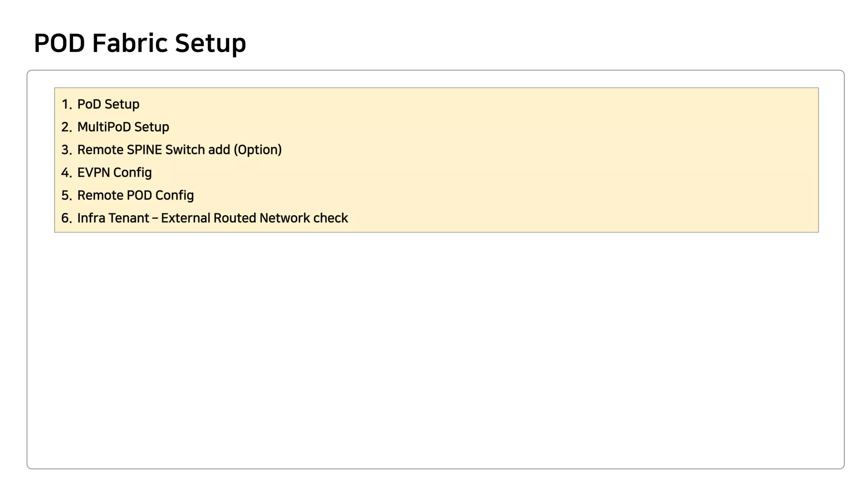868x488 pixels.
Task: Click the word '(Option)' in item three
Action: pyautogui.click(x=258, y=150)
